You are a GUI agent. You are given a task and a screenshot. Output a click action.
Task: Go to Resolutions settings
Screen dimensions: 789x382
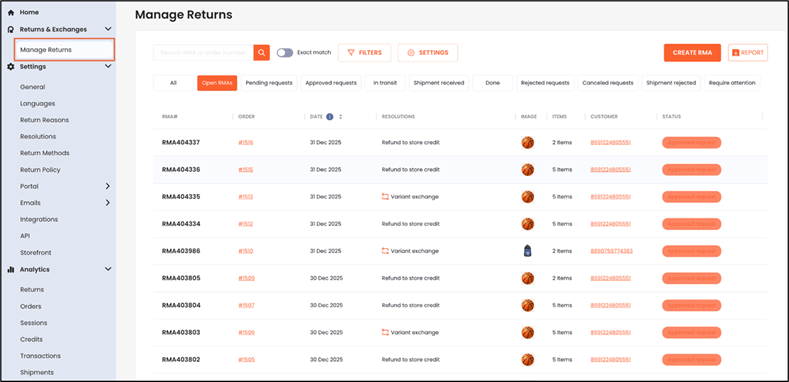38,136
